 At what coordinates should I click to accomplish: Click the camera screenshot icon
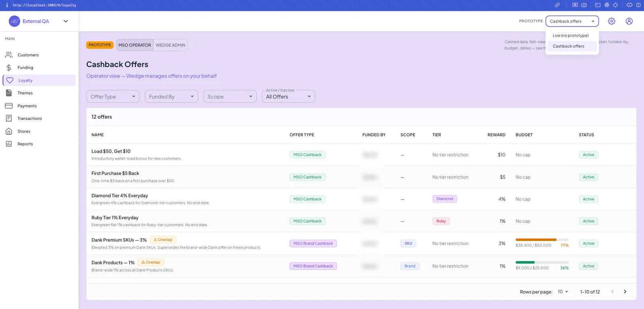[584, 5]
